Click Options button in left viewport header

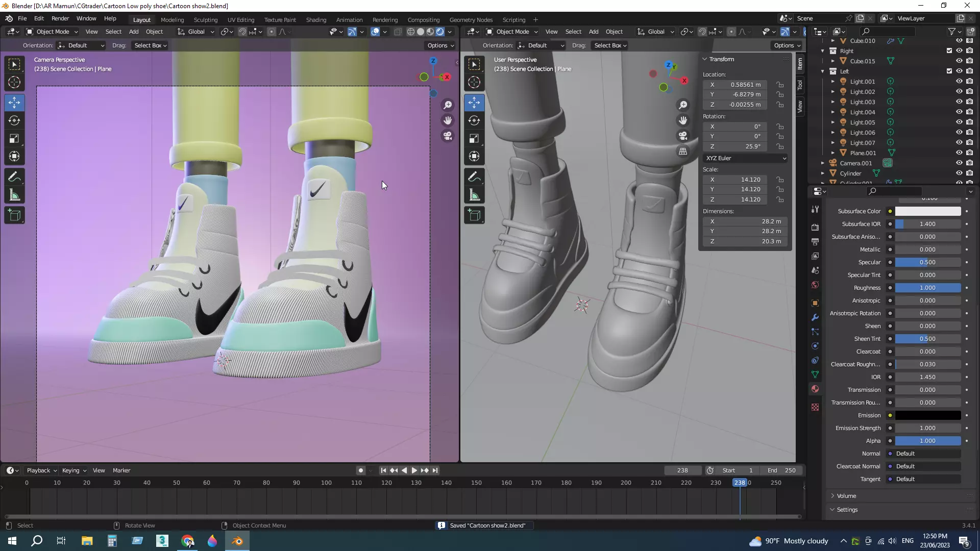click(440, 45)
